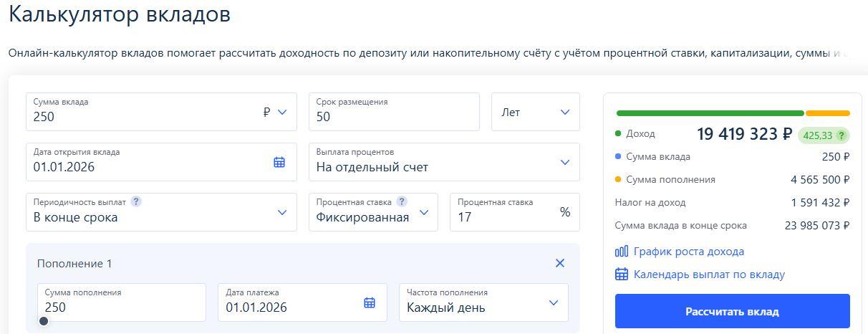
Task: Click the help icon next to Периодичность выплат
Action: click(x=136, y=202)
